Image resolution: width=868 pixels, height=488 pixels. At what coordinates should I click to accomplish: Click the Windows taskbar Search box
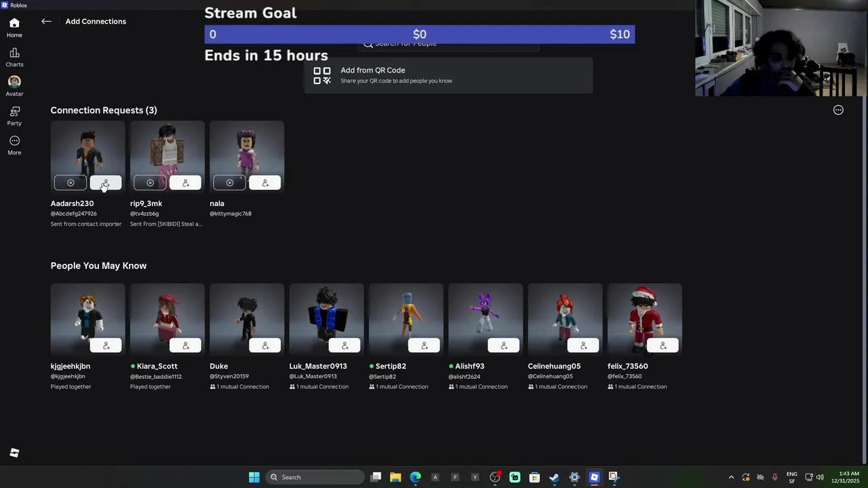click(314, 477)
